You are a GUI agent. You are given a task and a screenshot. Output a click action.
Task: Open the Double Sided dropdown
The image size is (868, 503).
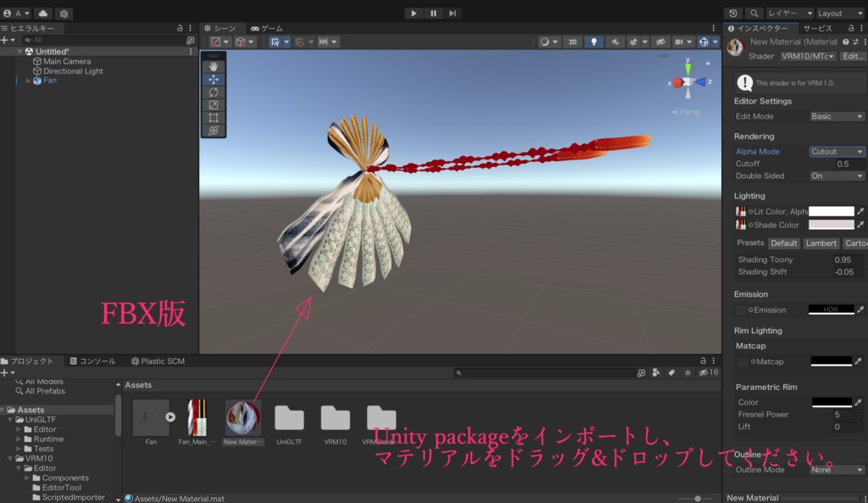[x=837, y=176]
